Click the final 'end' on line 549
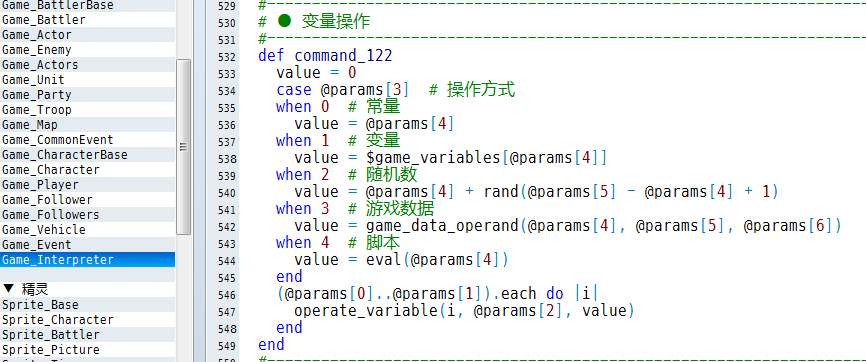Image resolution: width=866 pixels, height=362 pixels. pos(271,344)
